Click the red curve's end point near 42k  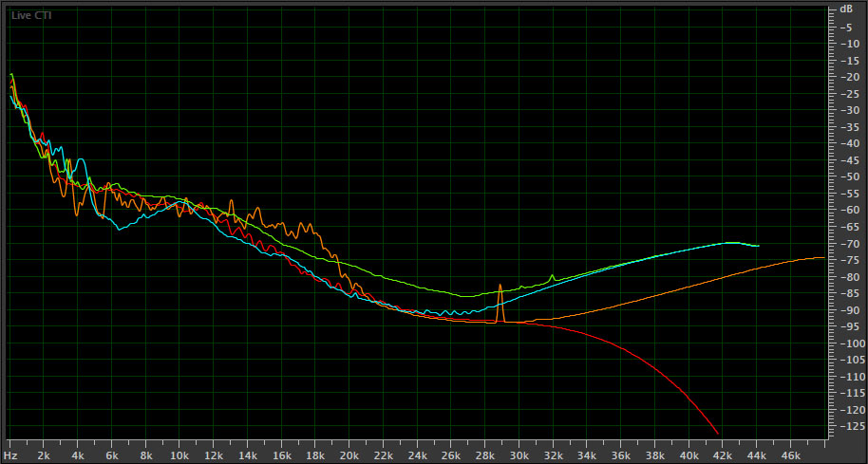pos(718,433)
